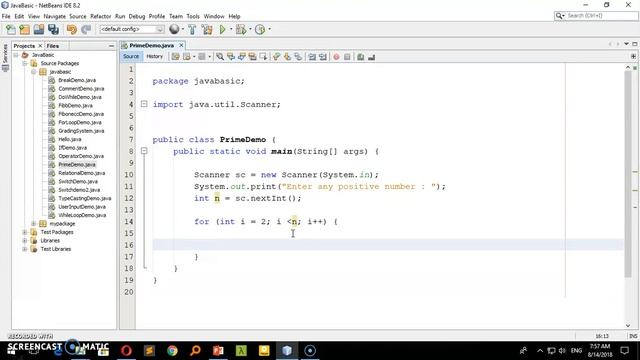Click the Build Project hammer icon
The image size is (640, 360).
pyautogui.click(x=192, y=29)
